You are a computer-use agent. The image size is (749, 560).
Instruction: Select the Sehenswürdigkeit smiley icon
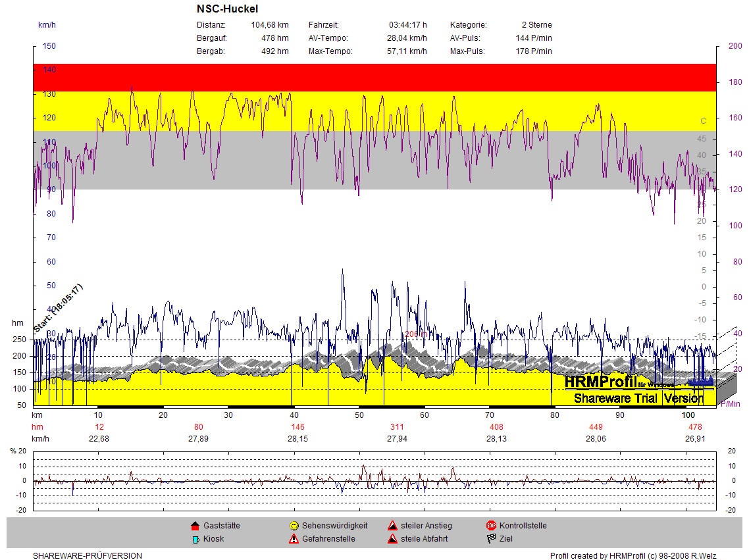[x=294, y=526]
